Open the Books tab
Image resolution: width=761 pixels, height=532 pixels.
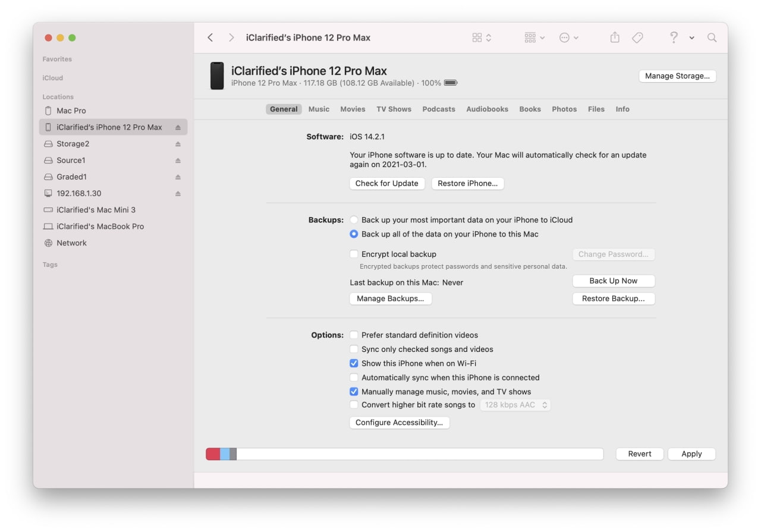(x=530, y=109)
